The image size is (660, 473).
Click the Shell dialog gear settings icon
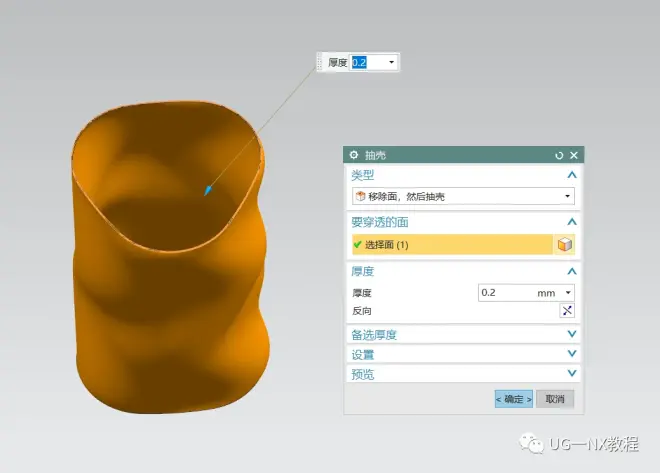point(354,155)
